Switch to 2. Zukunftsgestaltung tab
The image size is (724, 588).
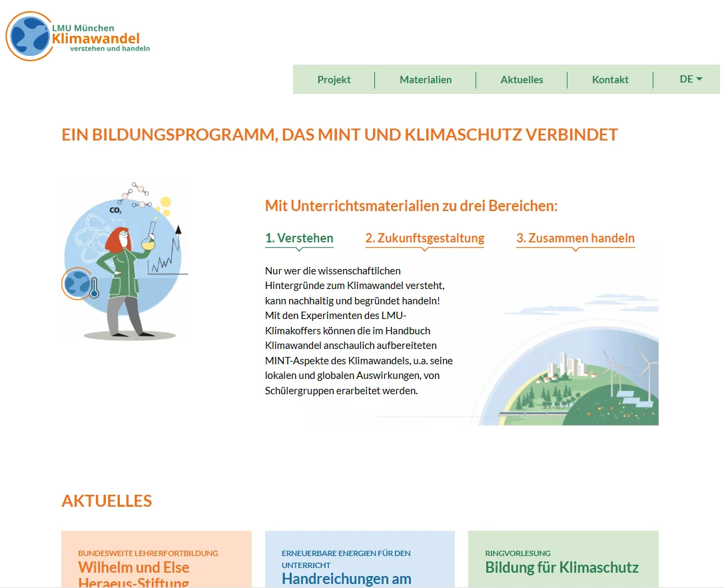pyautogui.click(x=425, y=238)
